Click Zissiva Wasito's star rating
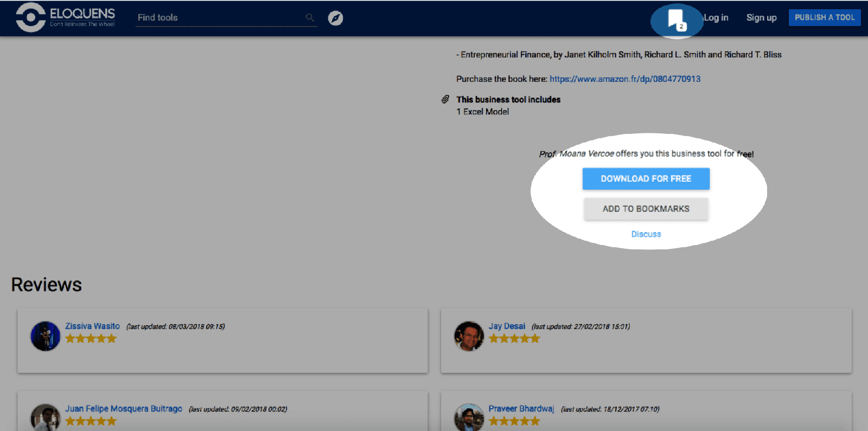Image resolution: width=868 pixels, height=431 pixels. click(x=91, y=338)
